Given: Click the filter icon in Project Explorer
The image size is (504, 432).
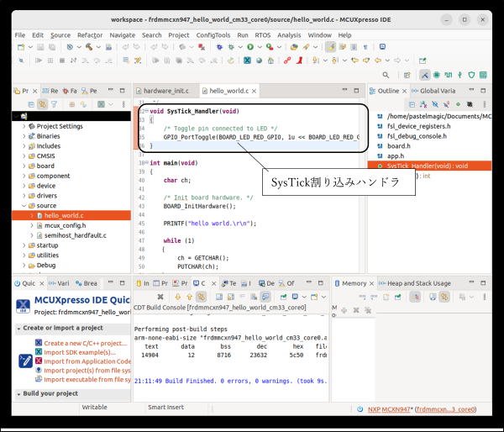Looking at the screenshot, I should [55, 103].
